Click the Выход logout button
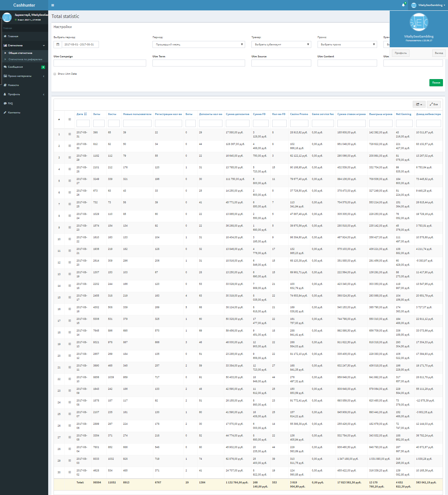 pos(439,53)
